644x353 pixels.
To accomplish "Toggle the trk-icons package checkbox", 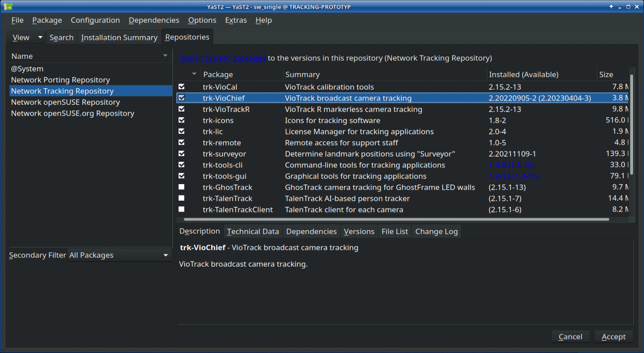I will point(181,121).
